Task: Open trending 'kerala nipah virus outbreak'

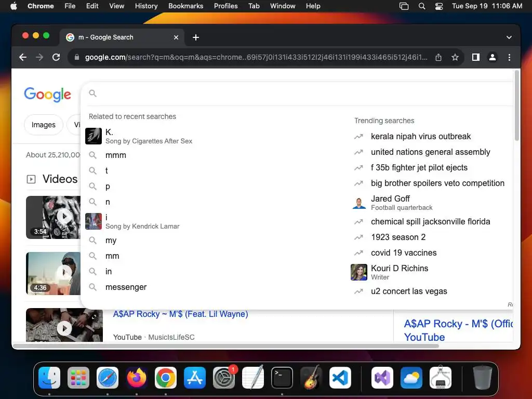Action: point(421,137)
